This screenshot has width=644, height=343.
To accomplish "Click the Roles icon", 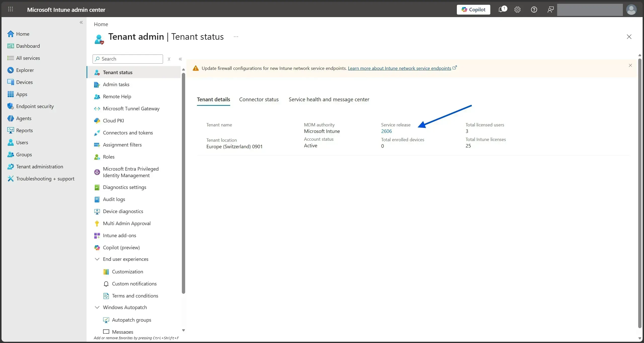I will [97, 157].
